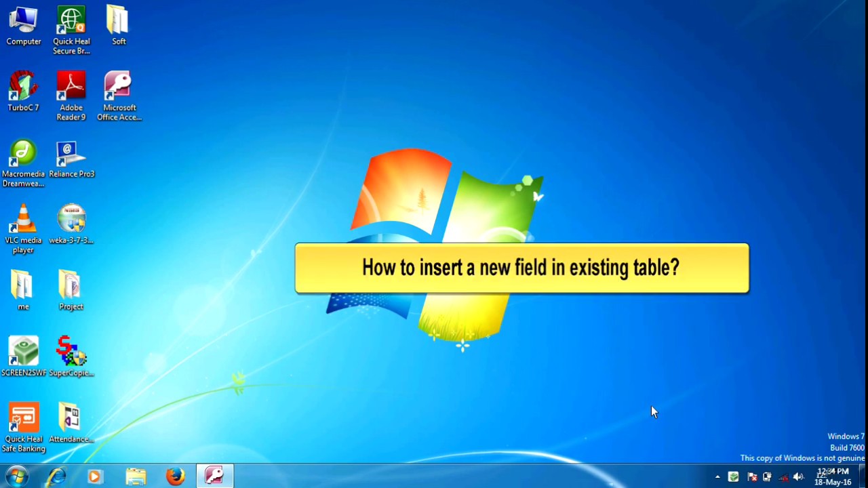The image size is (868, 488).
Task: Select Microsoft Office Access desktop shortcut
Action: (119, 96)
